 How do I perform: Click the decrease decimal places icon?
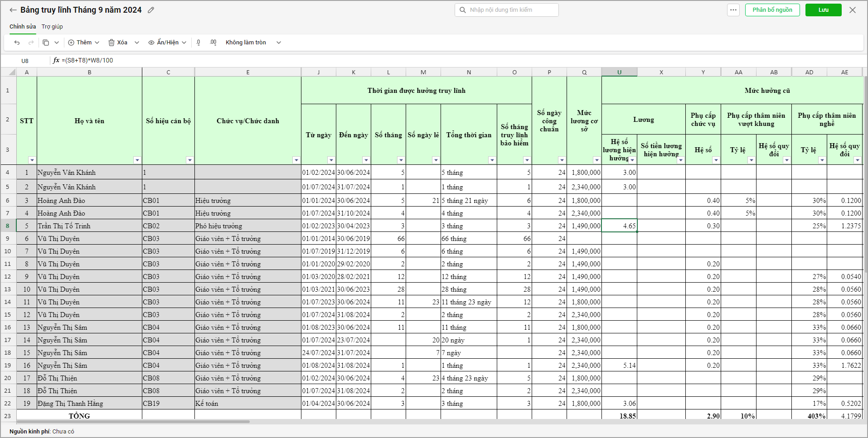[x=199, y=43]
